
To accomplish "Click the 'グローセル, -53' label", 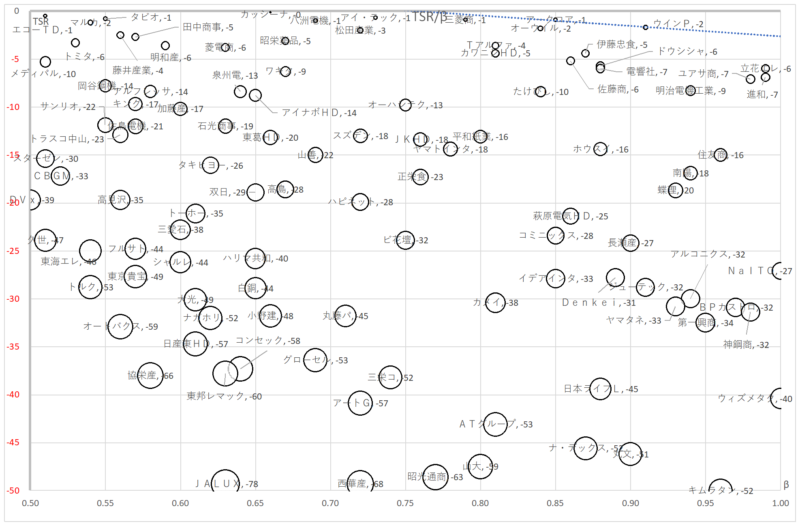I will pos(316,360).
